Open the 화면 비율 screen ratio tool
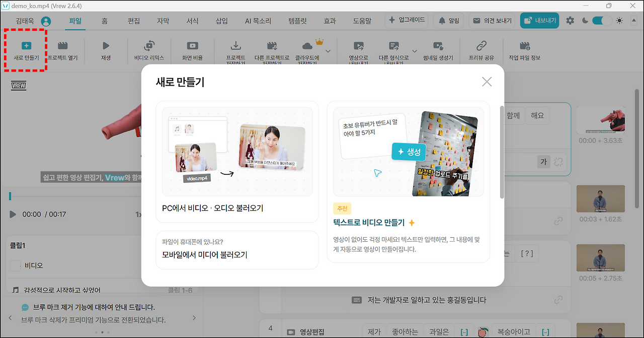644x338 pixels. pos(192,50)
